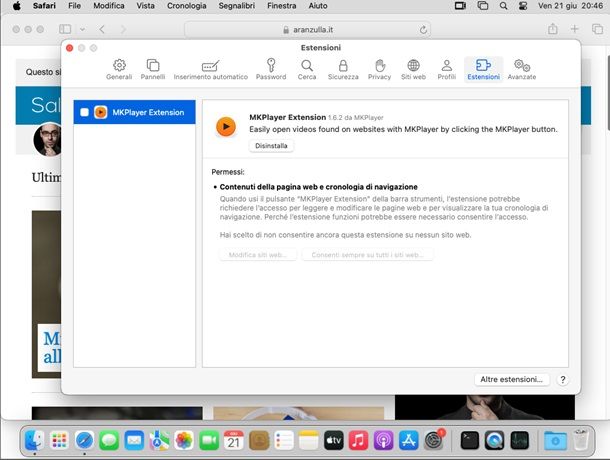Screen dimensions: 610x460
Task: Open Photos from the Dock
Action: pos(184,441)
